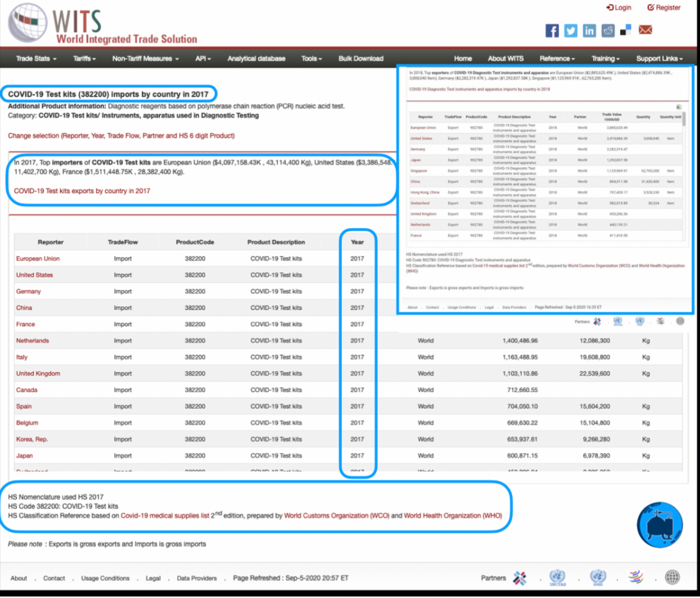Click United States reporter link
Image resolution: width=700 pixels, height=598 pixels.
click(x=34, y=275)
